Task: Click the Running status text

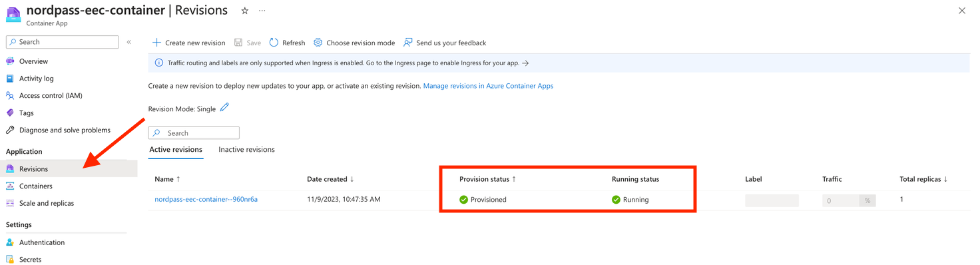Action: pos(636,200)
